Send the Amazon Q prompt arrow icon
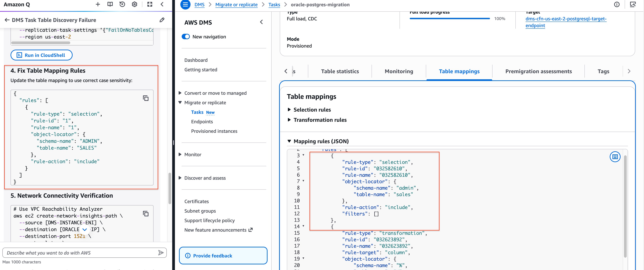This screenshot has width=644, height=270. pyautogui.click(x=161, y=253)
